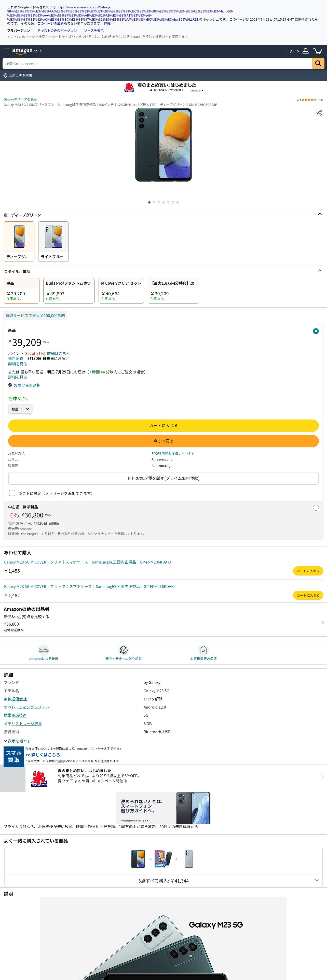
Task: Click the location pin near お届け先を選択 link
Action: (10, 385)
